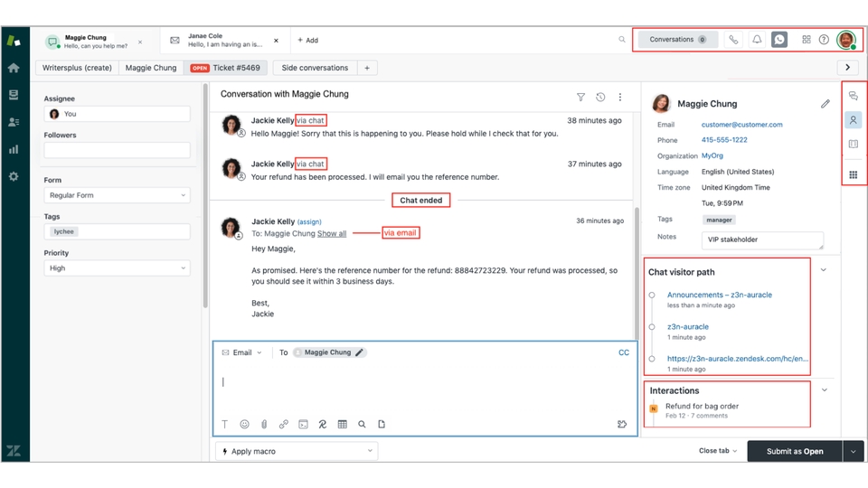Close the Janae Cole ticket tab

click(x=277, y=41)
